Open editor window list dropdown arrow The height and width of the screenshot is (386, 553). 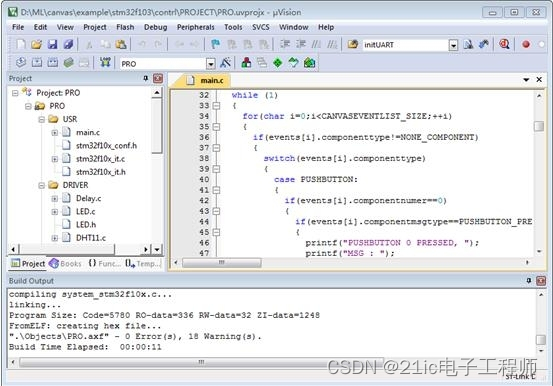click(526, 80)
